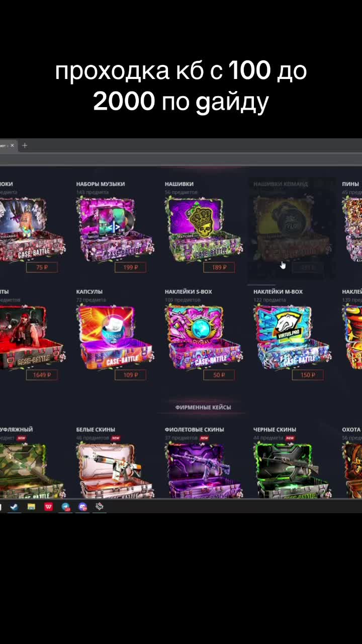Viewport: 362px width, 644px height.
Task: Select the НАБОРЫ МУЗЫКИ title
Action: pyautogui.click(x=101, y=184)
